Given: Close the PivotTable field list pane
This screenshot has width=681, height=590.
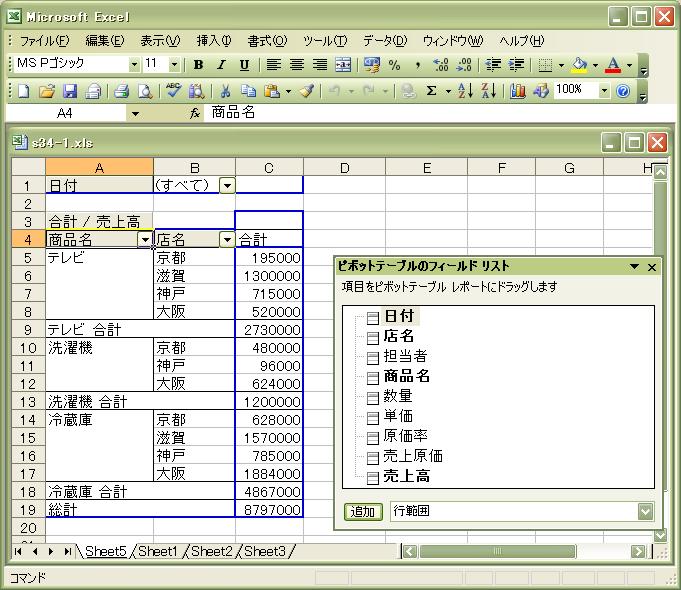Looking at the screenshot, I should tap(652, 267).
